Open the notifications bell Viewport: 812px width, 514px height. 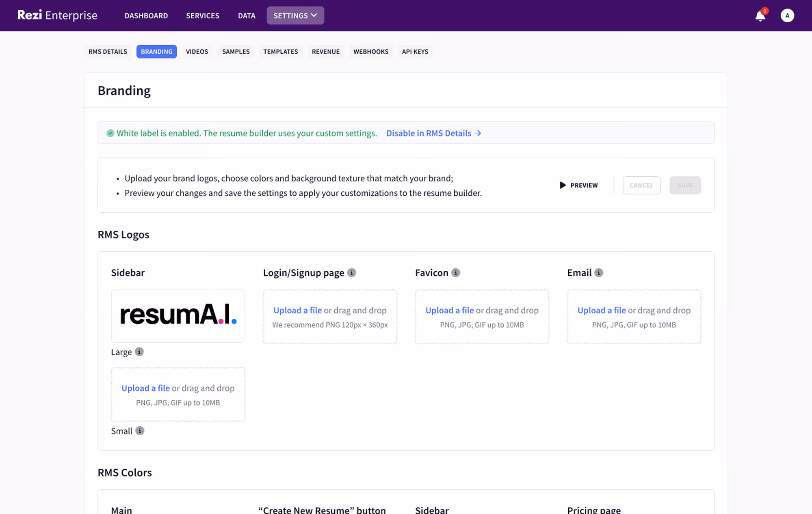pos(760,15)
